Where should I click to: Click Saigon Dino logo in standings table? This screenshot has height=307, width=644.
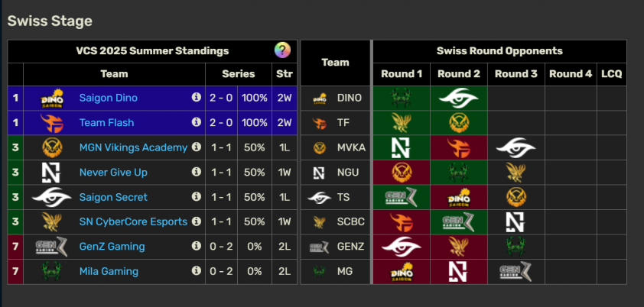(52, 99)
